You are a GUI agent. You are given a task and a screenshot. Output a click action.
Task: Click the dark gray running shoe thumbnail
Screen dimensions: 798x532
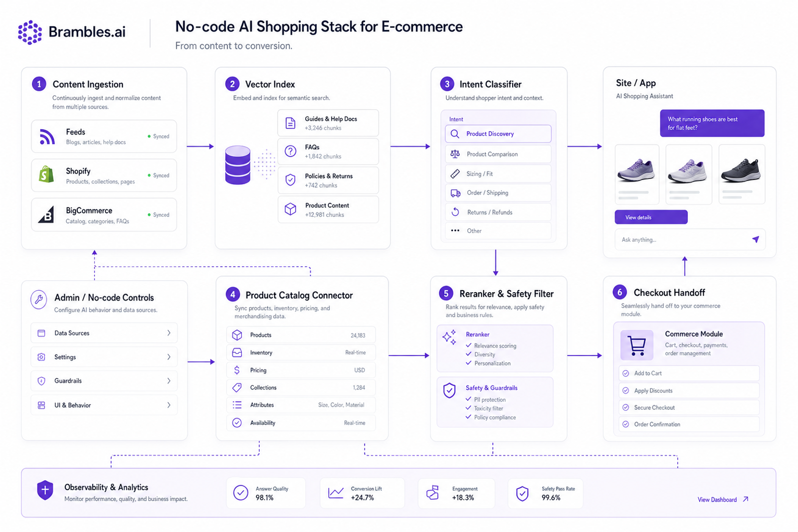[x=742, y=174]
